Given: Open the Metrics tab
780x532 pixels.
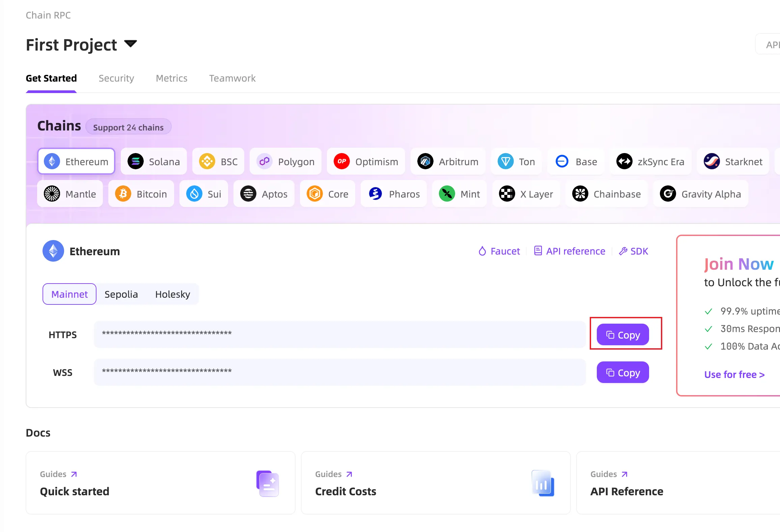Looking at the screenshot, I should (171, 78).
